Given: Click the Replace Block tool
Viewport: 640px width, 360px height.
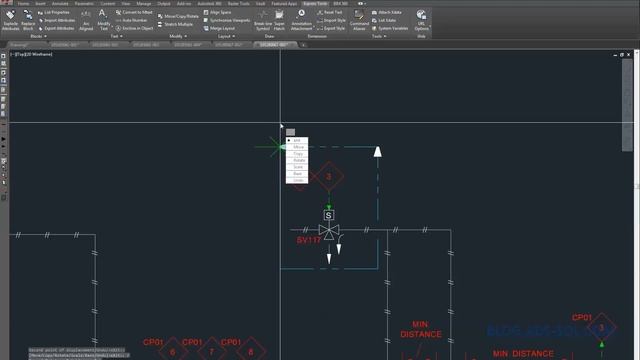Looking at the screenshot, I should click(28, 20).
